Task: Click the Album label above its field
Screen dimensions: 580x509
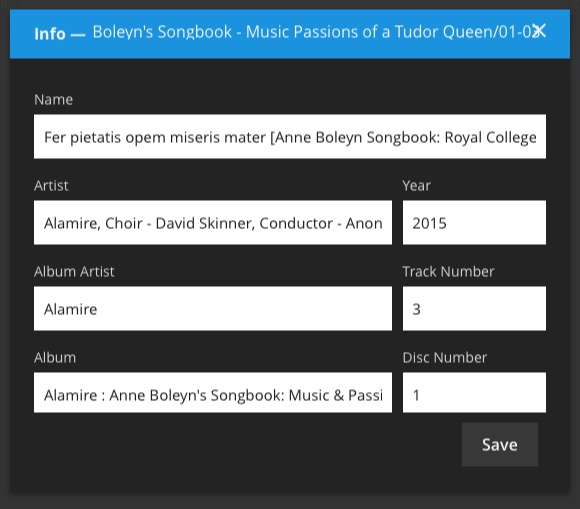Action: coord(55,357)
